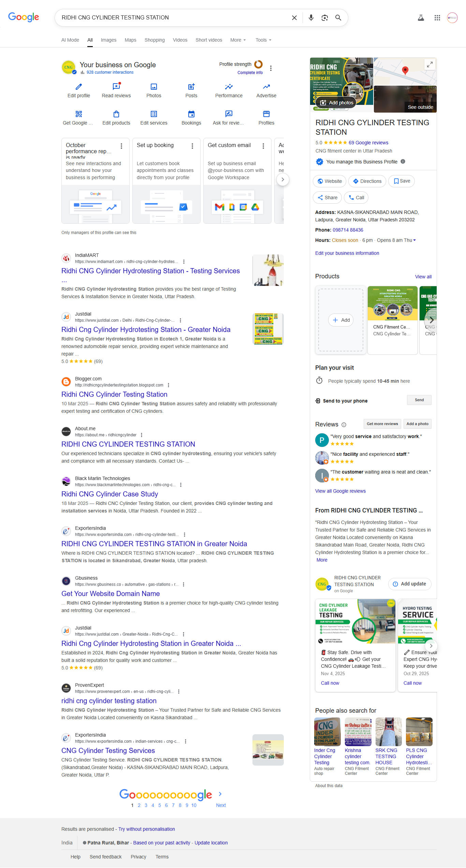Open the Google apps grid
The image size is (466, 868).
(437, 18)
